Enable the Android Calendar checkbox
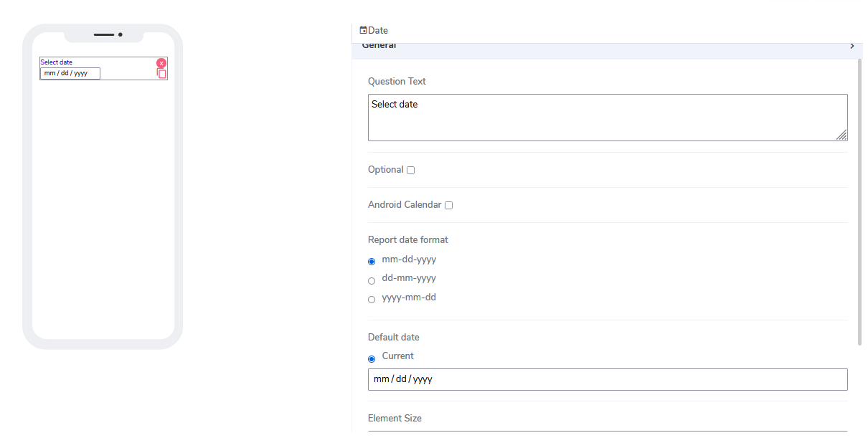The width and height of the screenshot is (868, 448). point(448,206)
